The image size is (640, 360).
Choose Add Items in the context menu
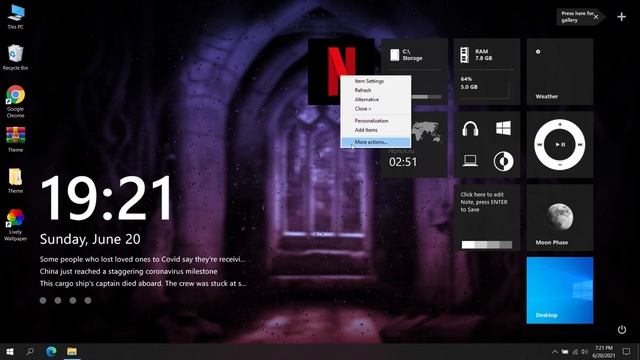pyautogui.click(x=376, y=130)
